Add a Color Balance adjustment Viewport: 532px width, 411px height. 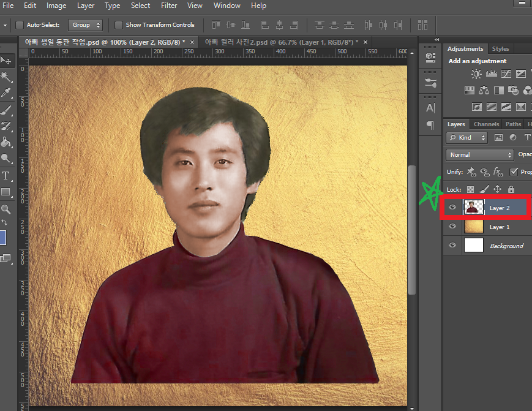click(x=484, y=90)
